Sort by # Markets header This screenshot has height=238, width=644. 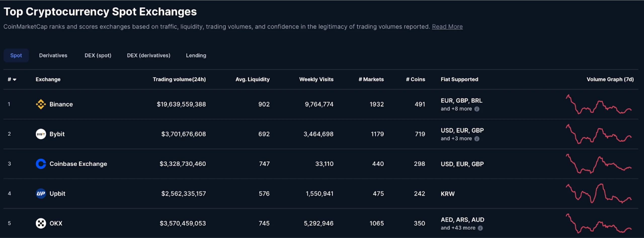click(x=371, y=79)
